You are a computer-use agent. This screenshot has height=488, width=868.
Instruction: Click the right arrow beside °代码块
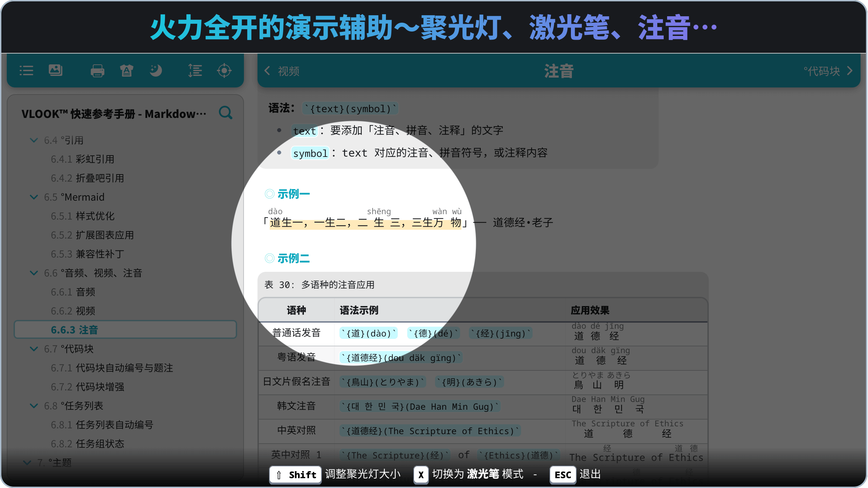[850, 71]
